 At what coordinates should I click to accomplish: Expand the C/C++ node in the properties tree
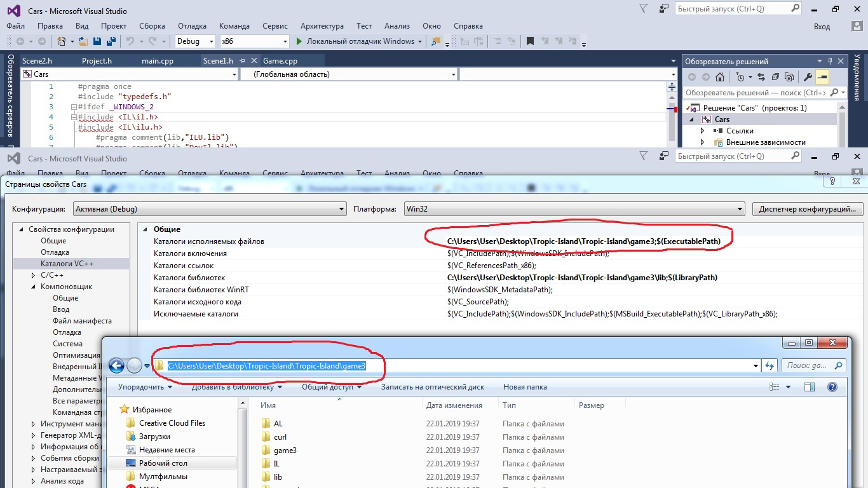tap(34, 275)
